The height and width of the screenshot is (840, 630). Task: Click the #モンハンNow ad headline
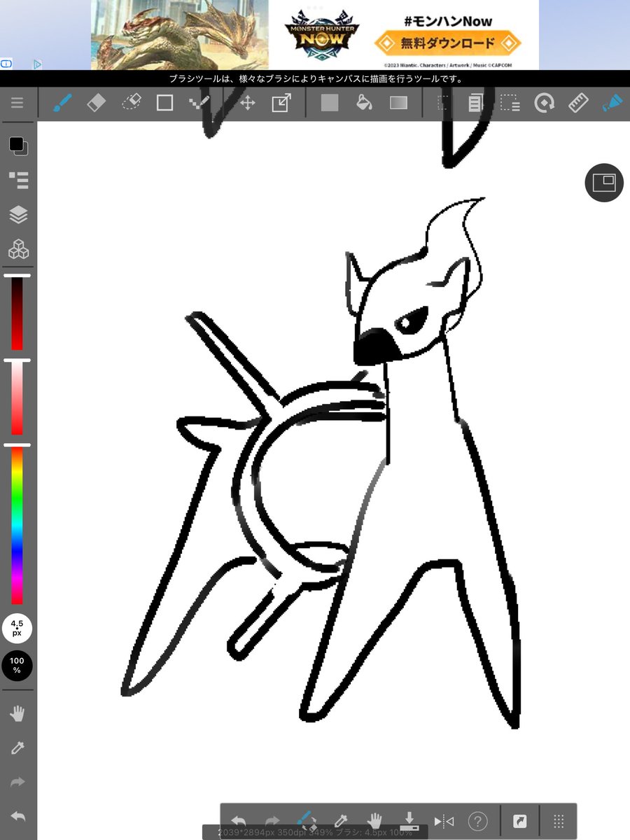point(448,20)
